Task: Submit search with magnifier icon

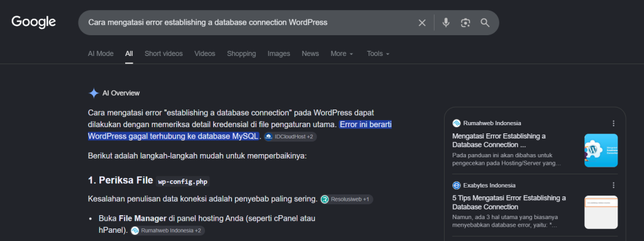Action: click(485, 23)
